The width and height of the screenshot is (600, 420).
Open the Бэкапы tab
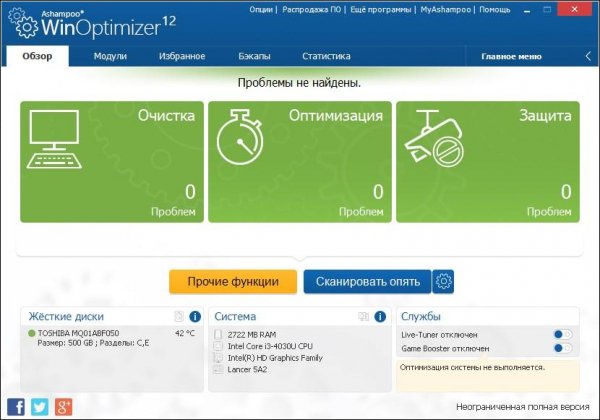coord(254,56)
